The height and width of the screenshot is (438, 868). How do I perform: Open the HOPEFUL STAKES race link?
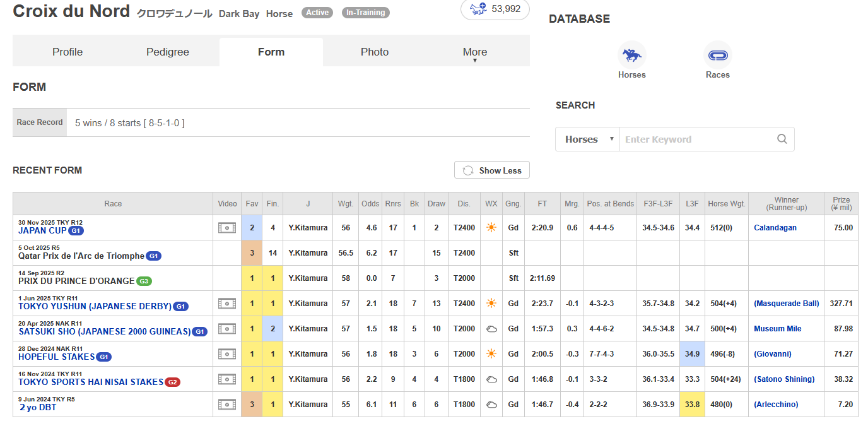click(x=57, y=357)
